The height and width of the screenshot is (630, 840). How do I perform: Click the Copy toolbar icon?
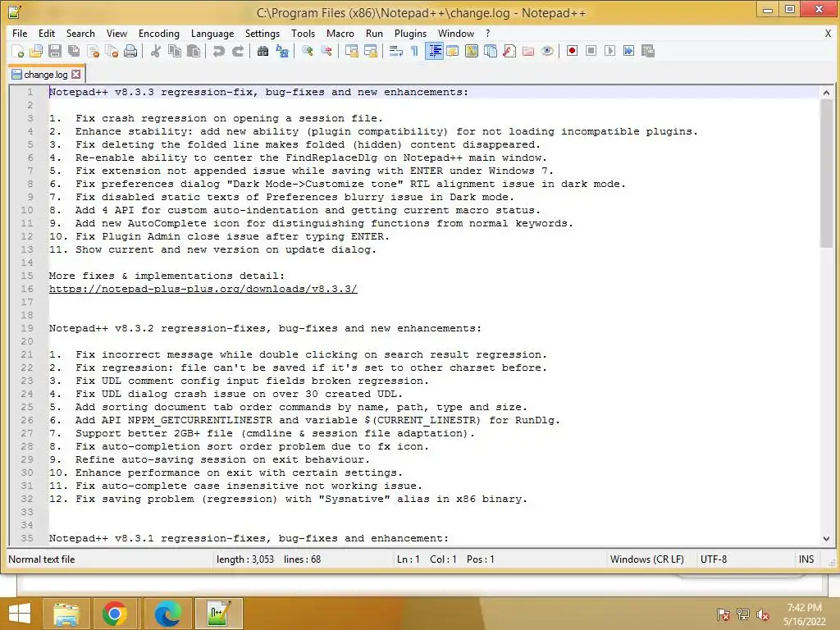[x=175, y=51]
